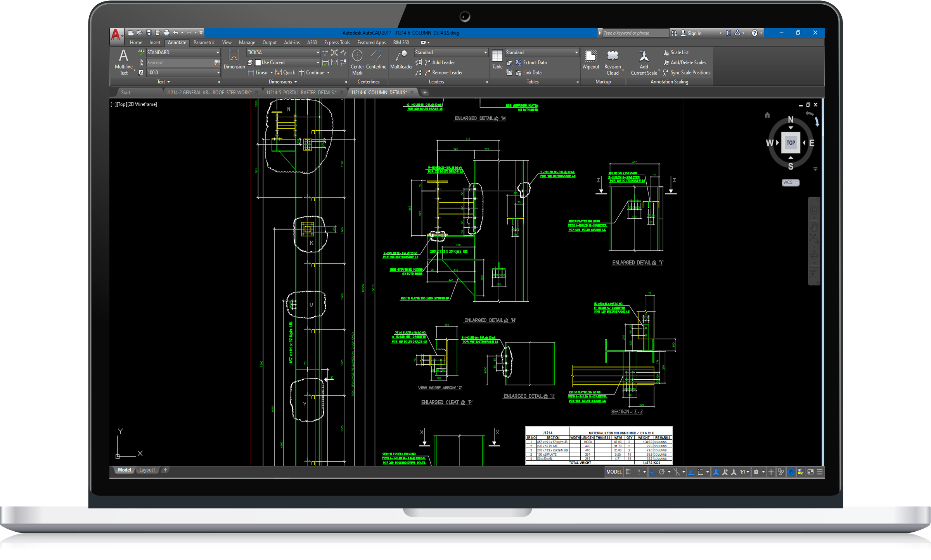The image size is (931, 560).
Task: Switch to the Layout1 tab
Action: coord(147,470)
